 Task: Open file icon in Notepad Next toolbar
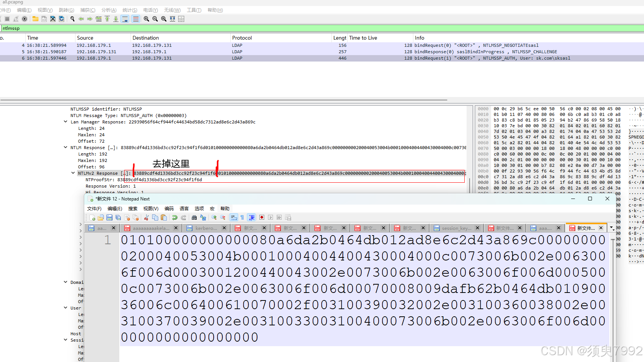coord(101,217)
